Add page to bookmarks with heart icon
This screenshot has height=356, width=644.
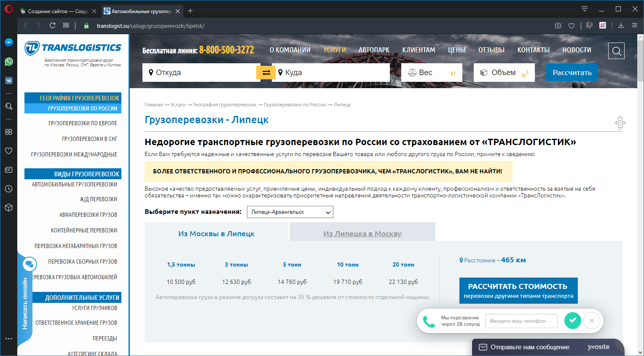click(572, 26)
